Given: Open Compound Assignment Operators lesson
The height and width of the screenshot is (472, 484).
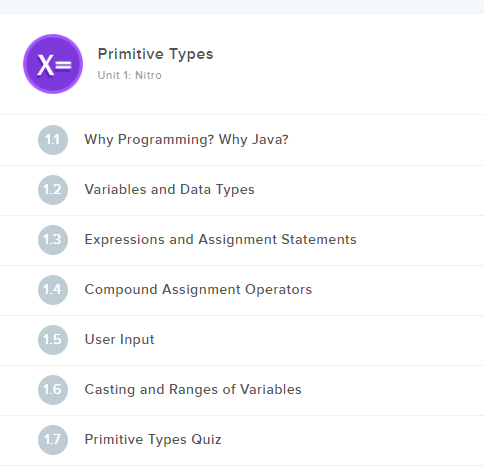Looking at the screenshot, I should (198, 290).
